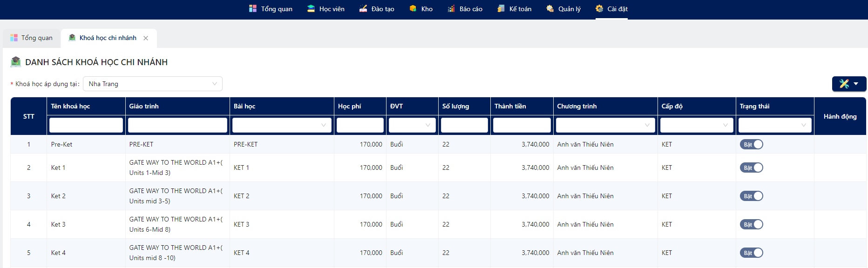Image resolution: width=868 pixels, height=268 pixels.
Task: Click the KET 4 lesson cell
Action: (282, 253)
